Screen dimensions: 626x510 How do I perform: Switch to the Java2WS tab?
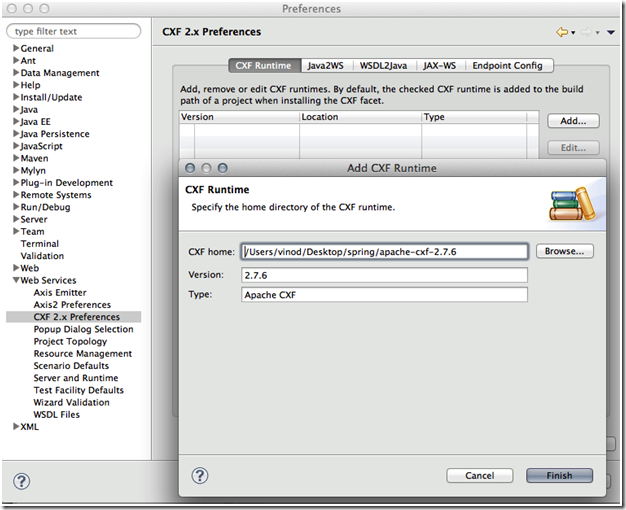click(x=325, y=65)
